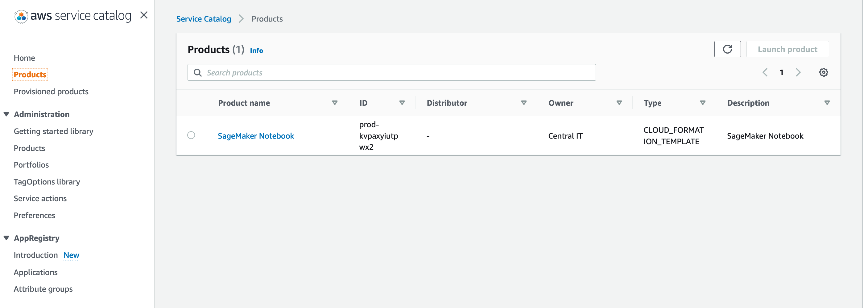
Task: Refresh the products list
Action: 727,50
